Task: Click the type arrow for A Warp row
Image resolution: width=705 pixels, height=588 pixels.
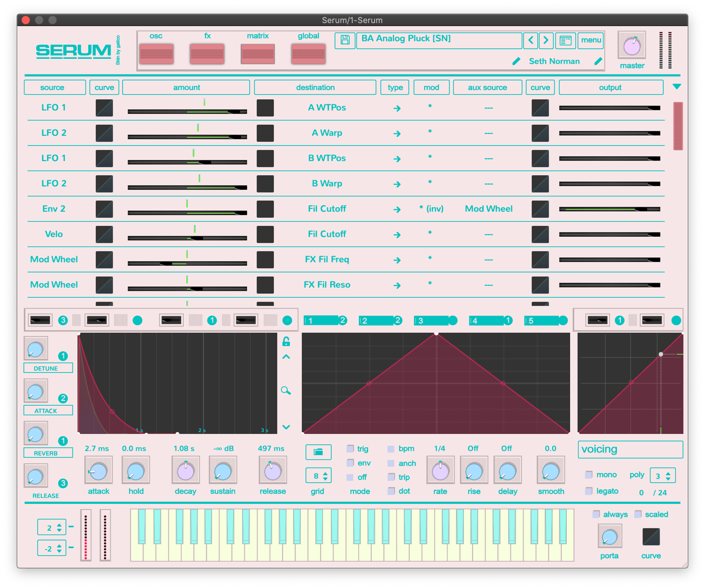Action: point(397,134)
